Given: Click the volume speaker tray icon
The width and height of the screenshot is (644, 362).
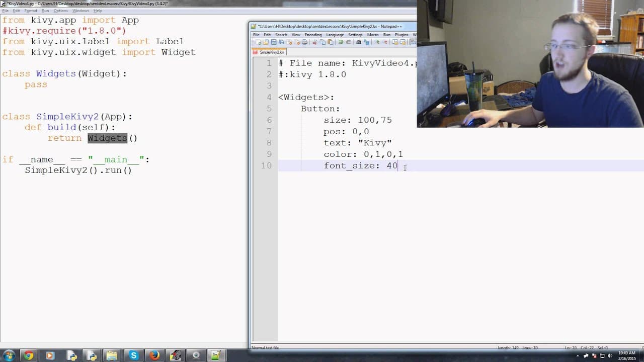Looking at the screenshot, I should tap(610, 356).
